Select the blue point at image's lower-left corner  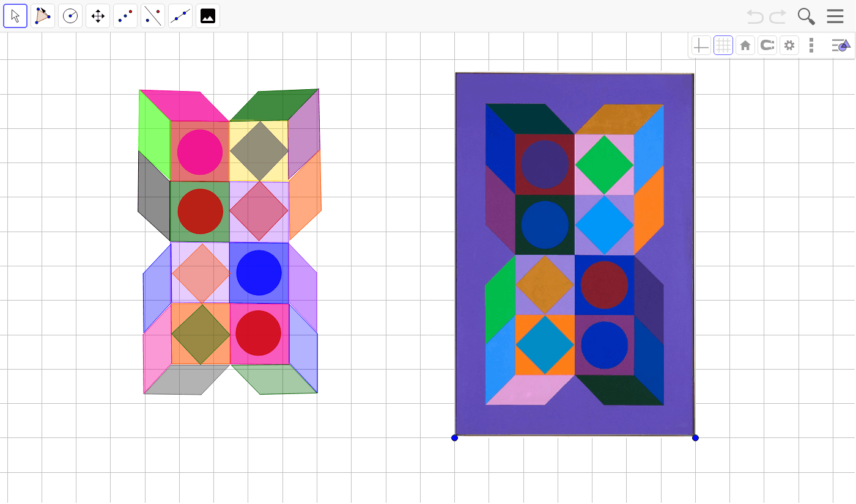coord(454,437)
